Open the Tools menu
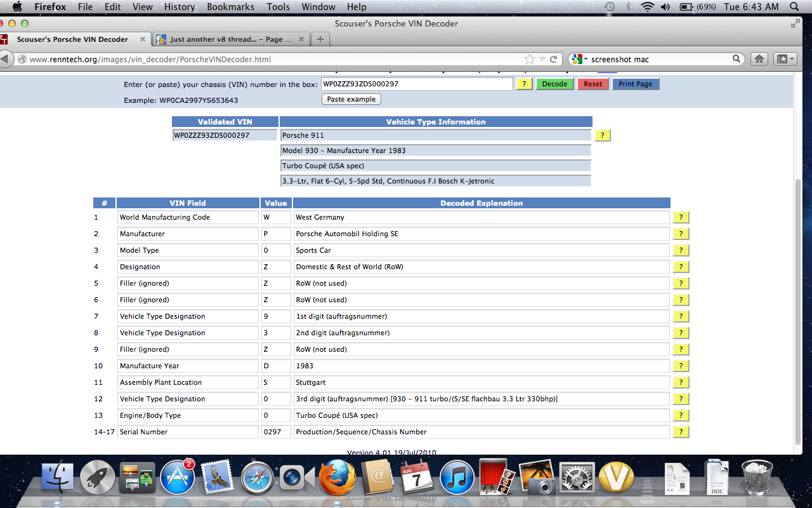The height and width of the screenshot is (508, 812). (278, 7)
